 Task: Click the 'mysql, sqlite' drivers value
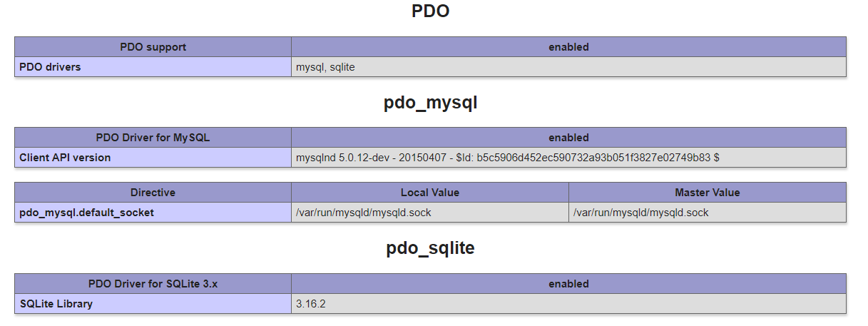(325, 67)
